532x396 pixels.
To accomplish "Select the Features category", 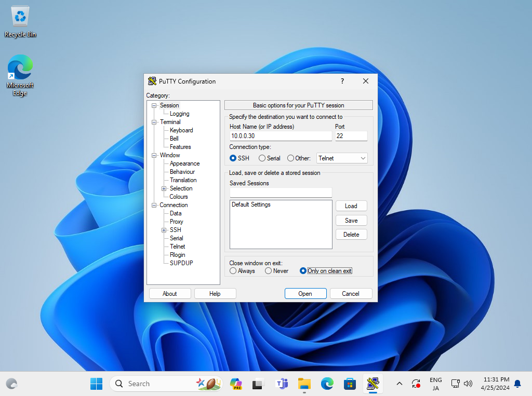I will pos(180,147).
